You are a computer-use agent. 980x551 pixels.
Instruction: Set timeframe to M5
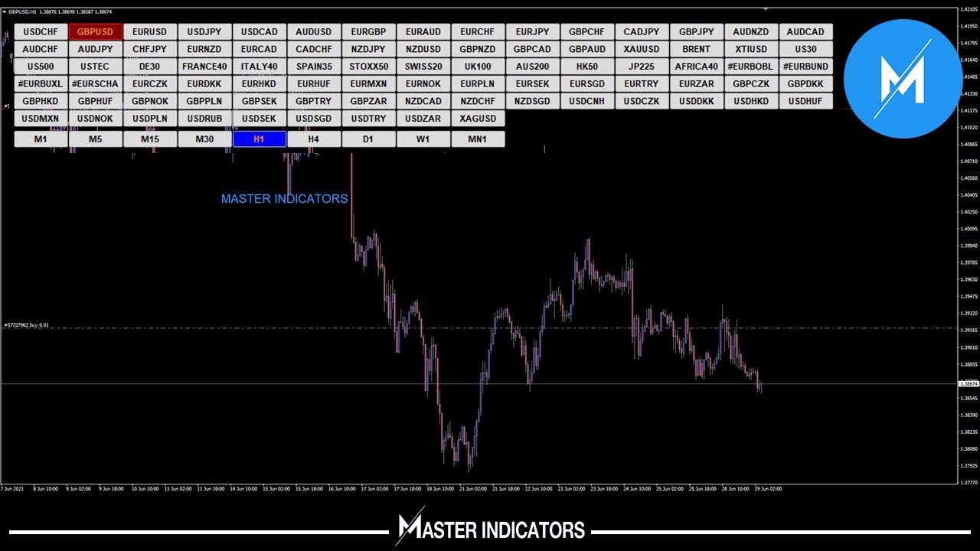point(95,139)
